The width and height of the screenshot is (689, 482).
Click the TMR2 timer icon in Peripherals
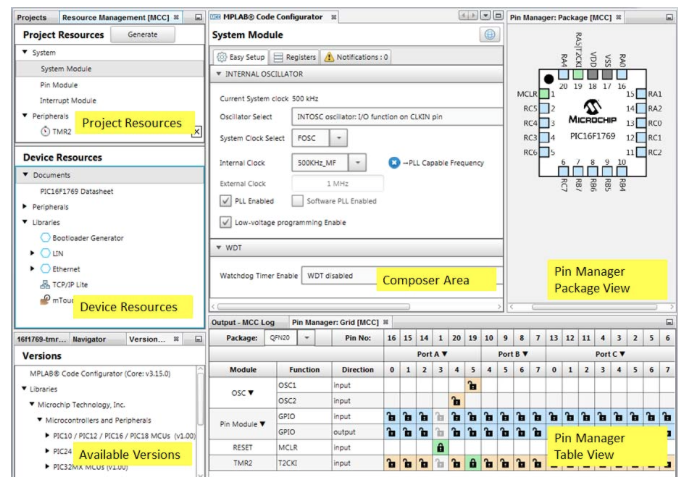click(x=45, y=131)
